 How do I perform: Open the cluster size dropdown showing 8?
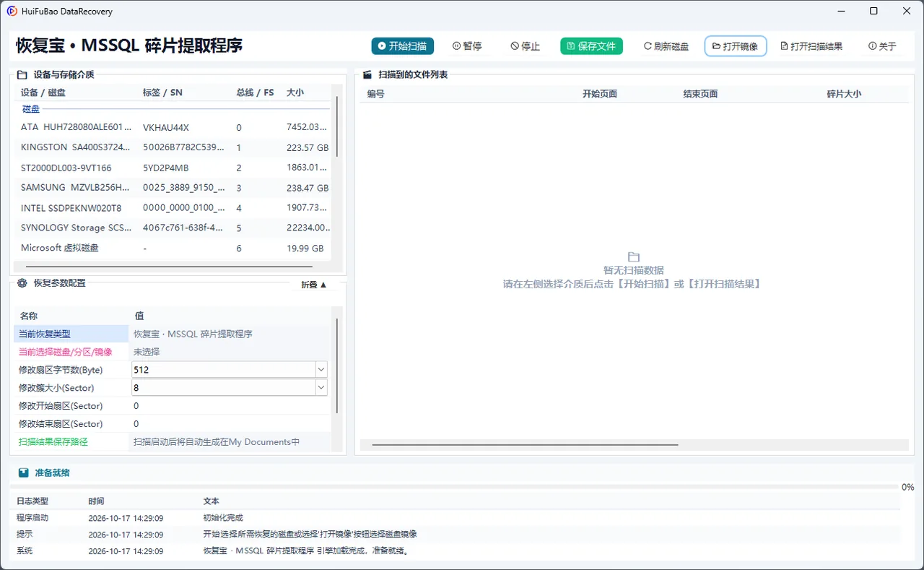pyautogui.click(x=321, y=388)
